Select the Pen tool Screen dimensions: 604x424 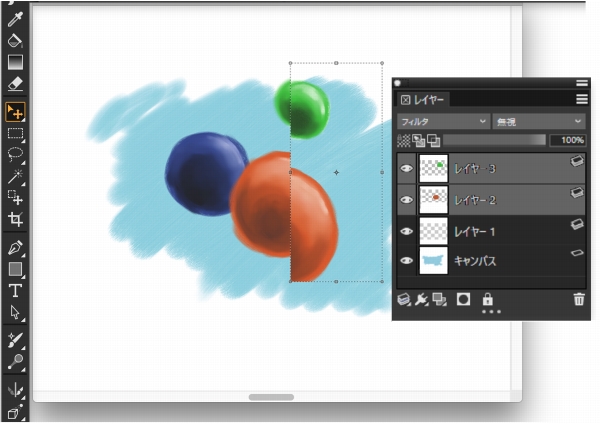(15, 247)
